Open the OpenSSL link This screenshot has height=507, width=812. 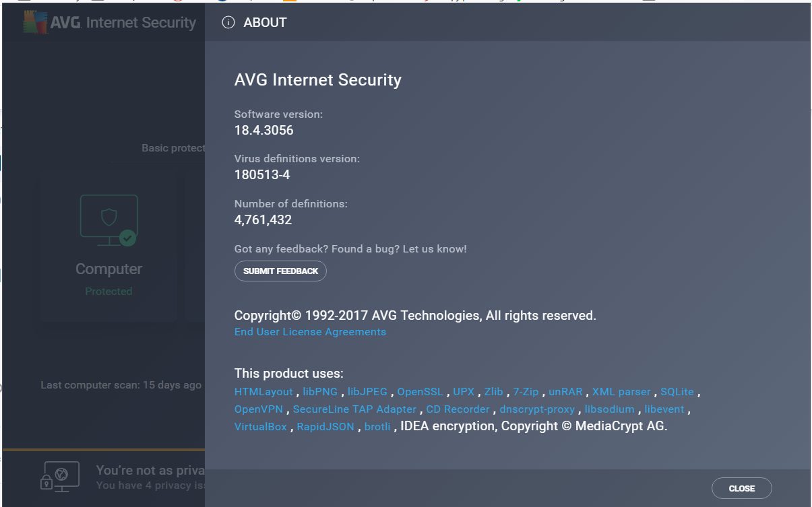coord(420,392)
